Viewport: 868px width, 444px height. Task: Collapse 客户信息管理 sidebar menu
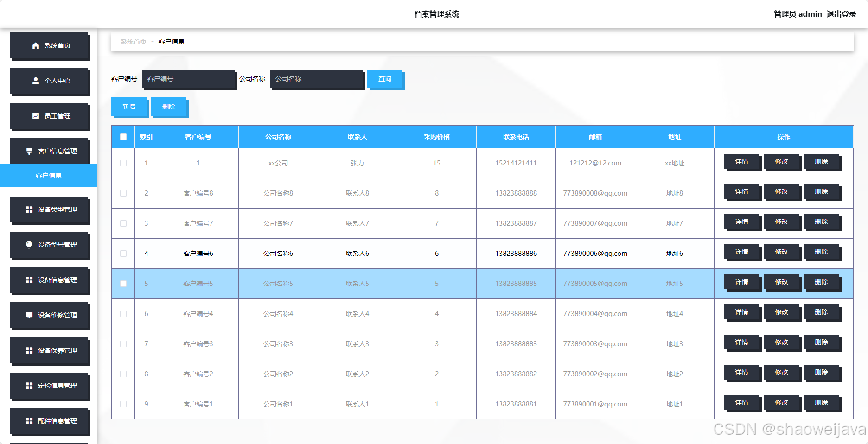click(x=49, y=152)
